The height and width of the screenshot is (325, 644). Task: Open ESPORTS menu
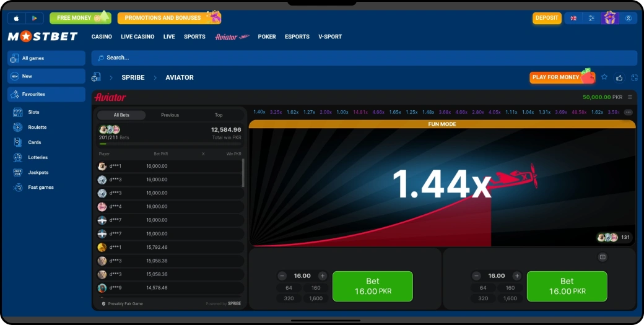tap(297, 37)
